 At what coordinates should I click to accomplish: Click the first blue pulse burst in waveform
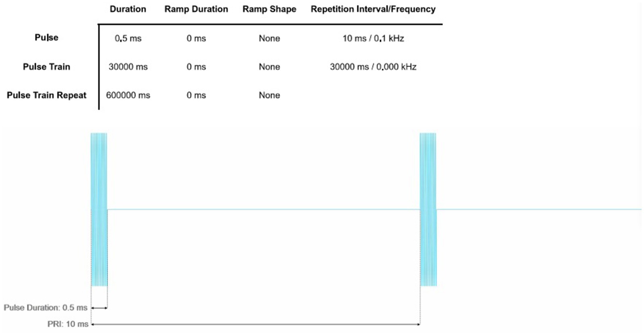click(99, 209)
